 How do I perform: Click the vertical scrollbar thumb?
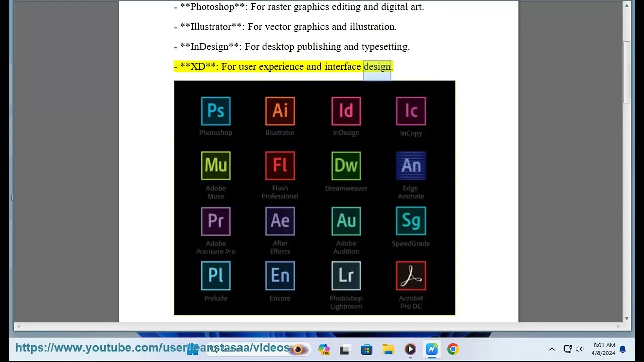coord(627,72)
